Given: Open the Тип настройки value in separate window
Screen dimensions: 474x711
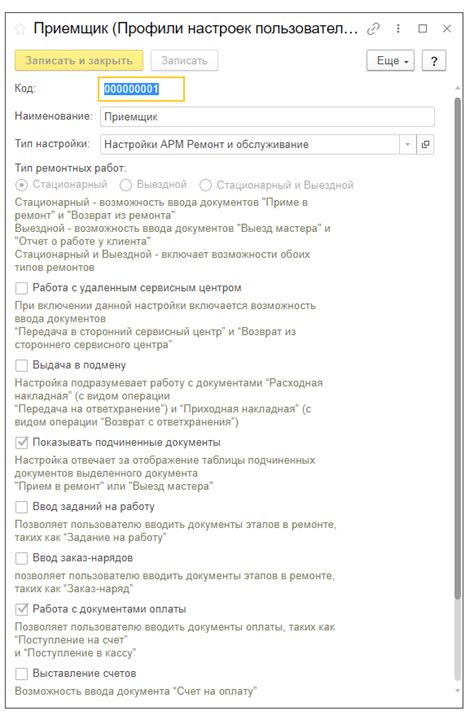Looking at the screenshot, I should [425, 145].
